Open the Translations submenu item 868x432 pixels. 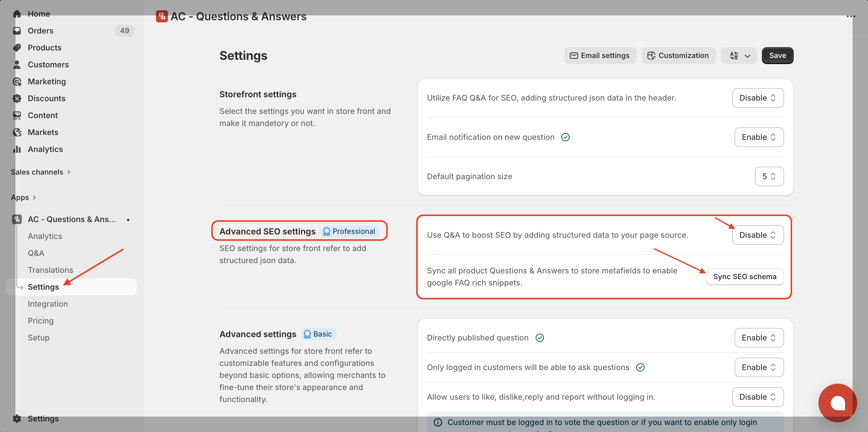(x=50, y=270)
